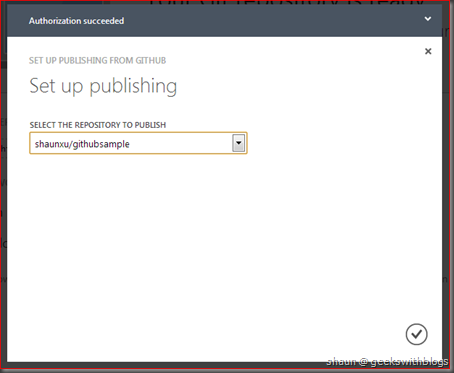The width and height of the screenshot is (454, 373).
Task: Click the empty white dialog body
Action: coord(224,240)
